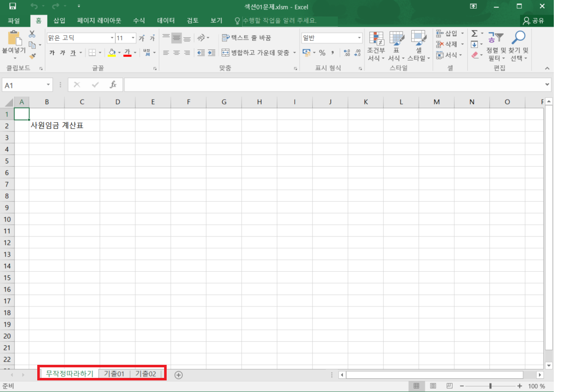This screenshot has height=392, width=580.
Task: Open Merge and Center dropdown arrow
Action: point(295,52)
